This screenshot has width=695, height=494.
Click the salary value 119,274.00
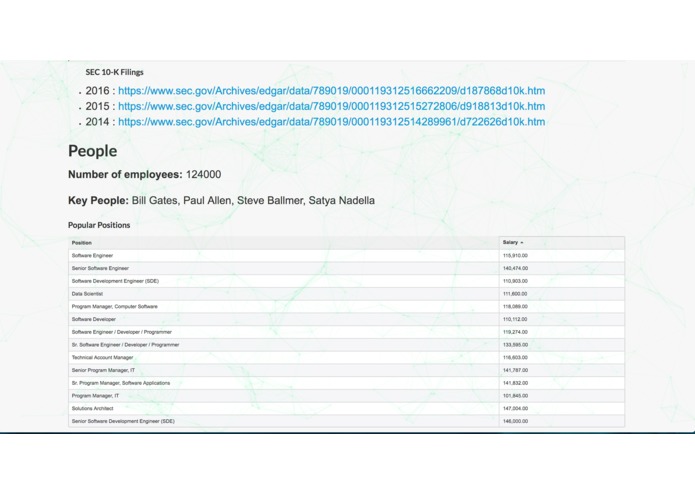(x=515, y=332)
